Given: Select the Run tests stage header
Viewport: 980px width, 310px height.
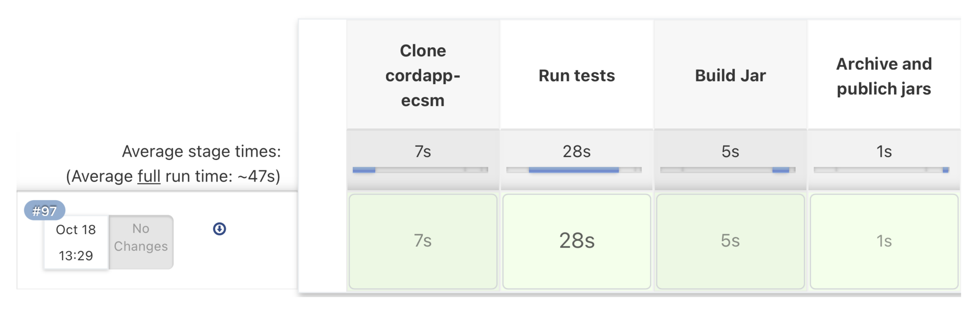Looking at the screenshot, I should (576, 76).
